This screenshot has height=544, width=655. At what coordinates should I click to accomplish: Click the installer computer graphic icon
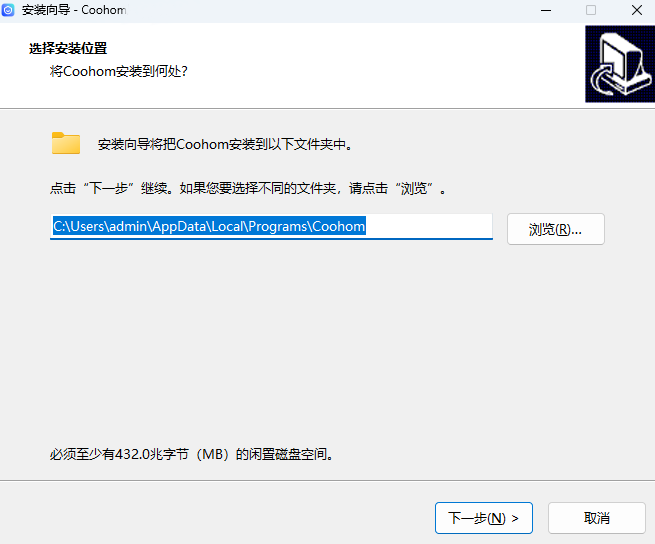[620, 64]
